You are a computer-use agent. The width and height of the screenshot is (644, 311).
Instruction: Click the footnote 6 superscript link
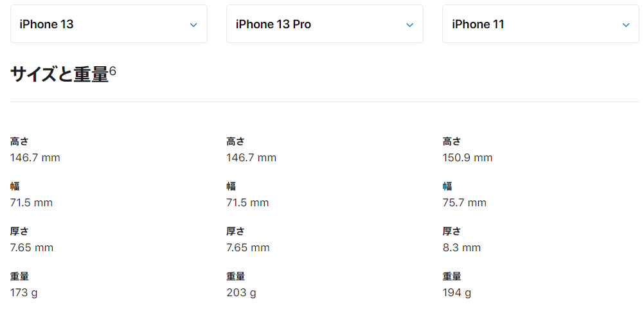tap(112, 71)
